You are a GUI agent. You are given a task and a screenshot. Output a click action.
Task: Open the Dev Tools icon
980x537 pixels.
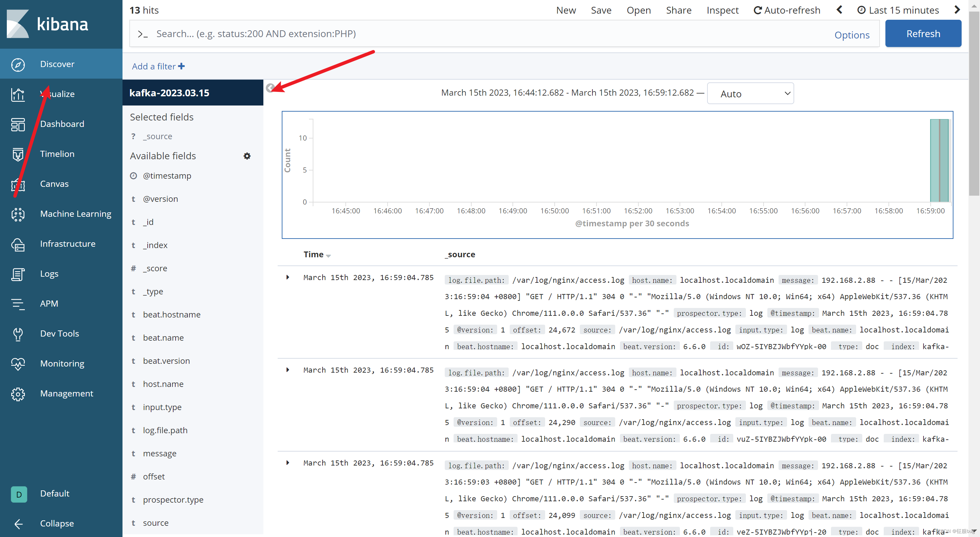coord(18,334)
